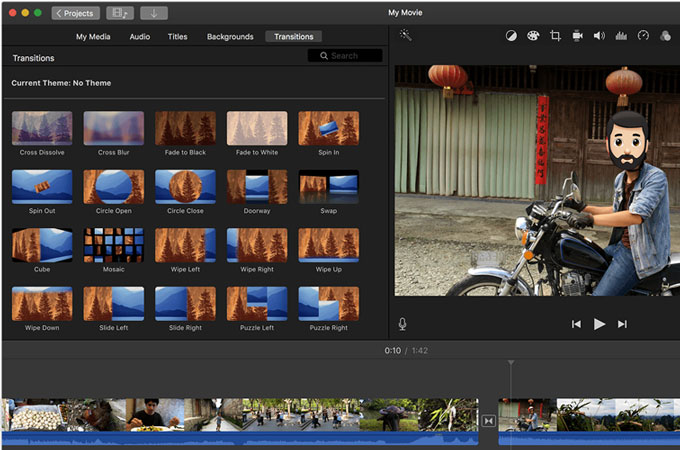
Task: Open the volume speaker control
Action: (599, 36)
